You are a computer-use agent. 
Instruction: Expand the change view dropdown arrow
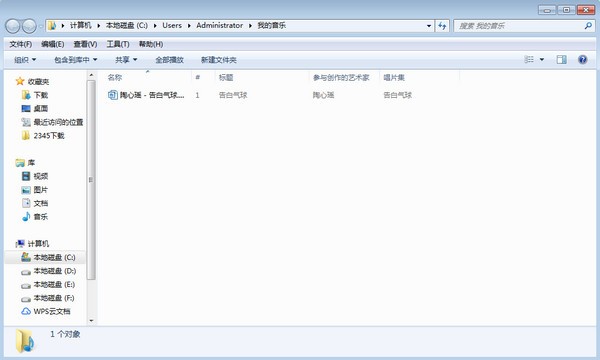[x=542, y=59]
